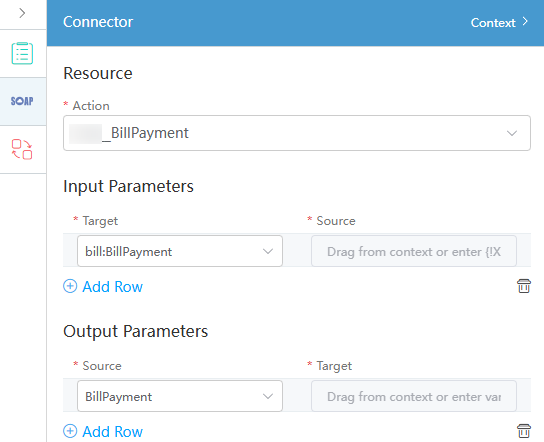Click plus icon under Output Parameters
Viewport: 544px width, 442px height.
70,431
